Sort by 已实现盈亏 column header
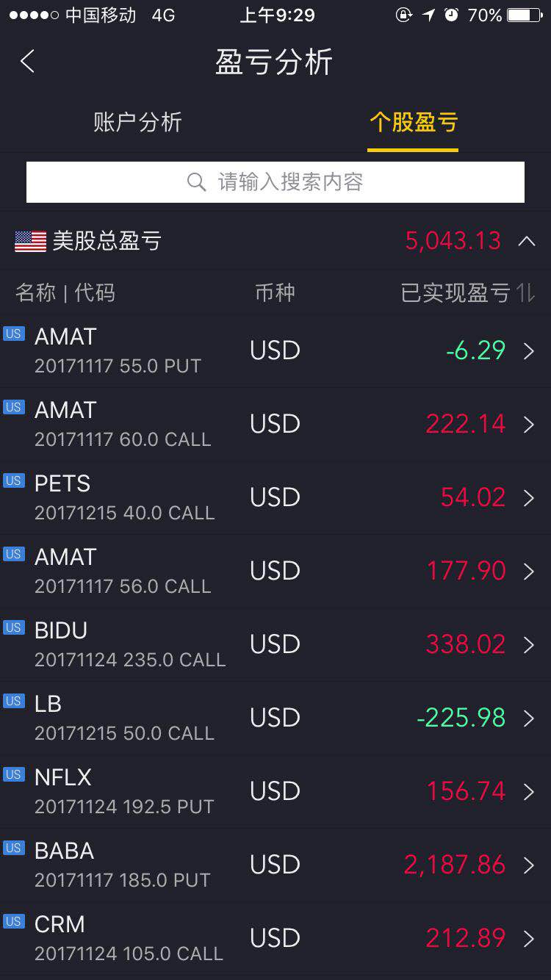Screen dimensions: 551x980 (455, 293)
